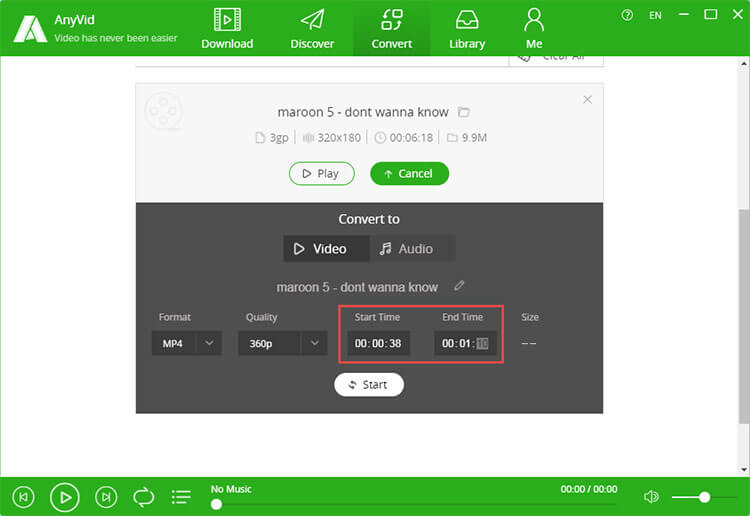Adjust the volume slider handle
This screenshot has height=516, width=750.
pos(704,497)
